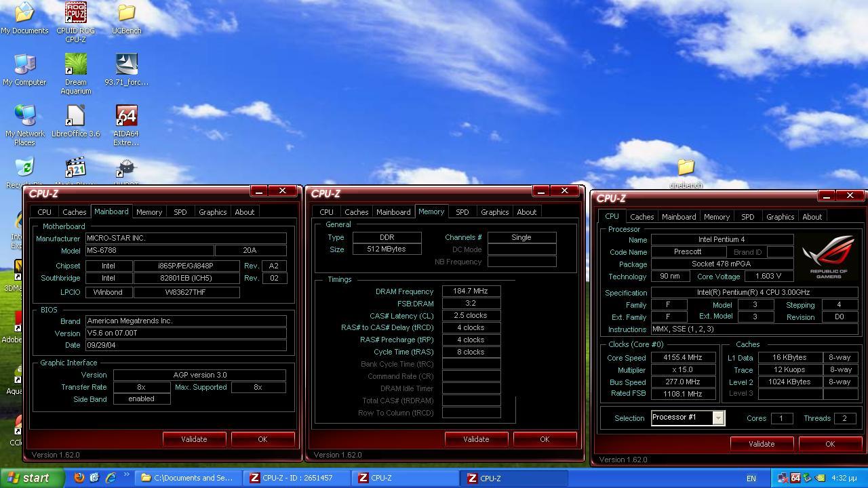
Task: Switch to C:\Documents and Se... taskbar window
Action: coord(188,478)
